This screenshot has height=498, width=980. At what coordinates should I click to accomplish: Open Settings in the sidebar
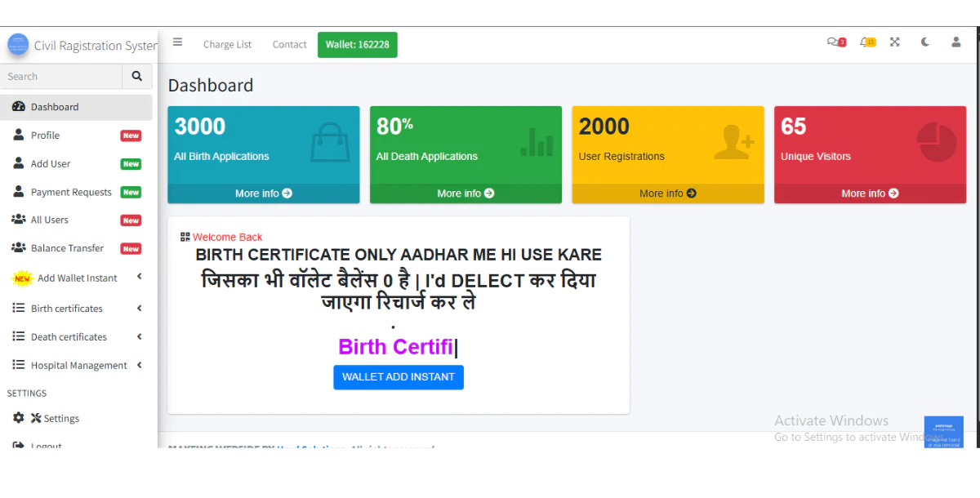click(76, 419)
